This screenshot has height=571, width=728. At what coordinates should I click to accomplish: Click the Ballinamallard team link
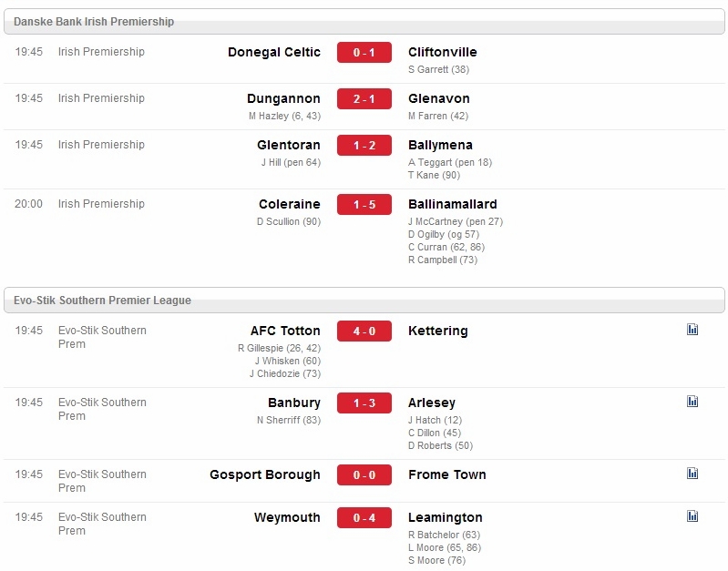point(453,204)
